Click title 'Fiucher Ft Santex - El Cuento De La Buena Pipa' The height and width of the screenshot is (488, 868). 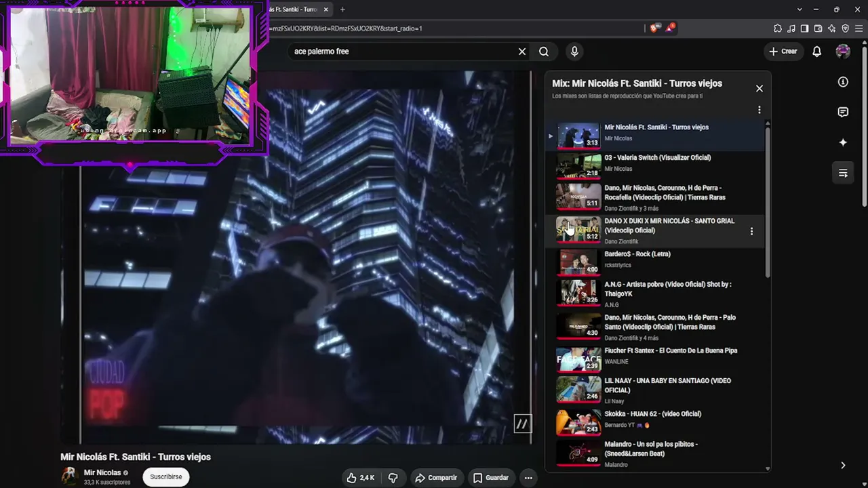coord(671,351)
